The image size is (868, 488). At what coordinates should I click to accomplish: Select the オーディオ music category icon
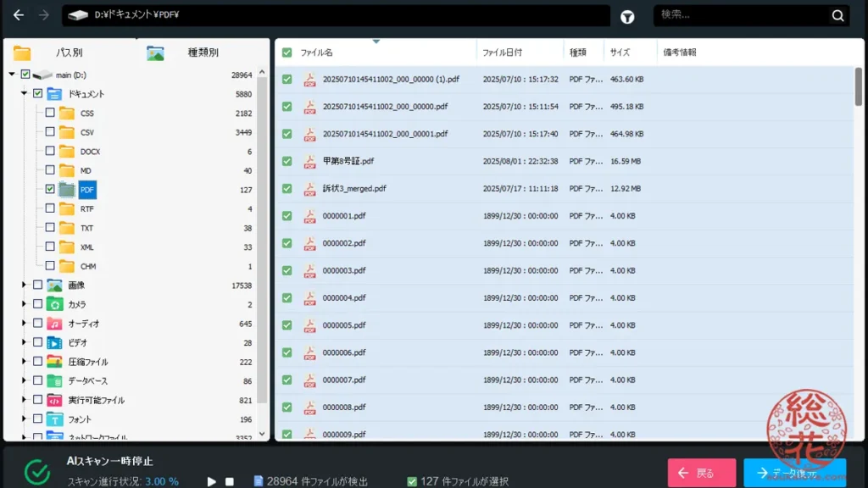click(x=54, y=324)
